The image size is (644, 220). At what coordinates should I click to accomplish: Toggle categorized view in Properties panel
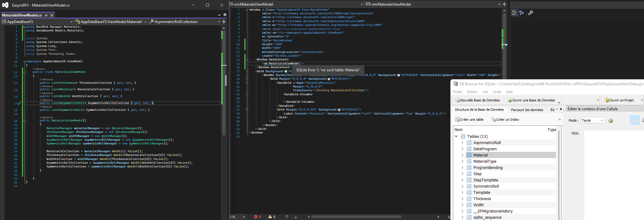pyautogui.click(x=514, y=13)
